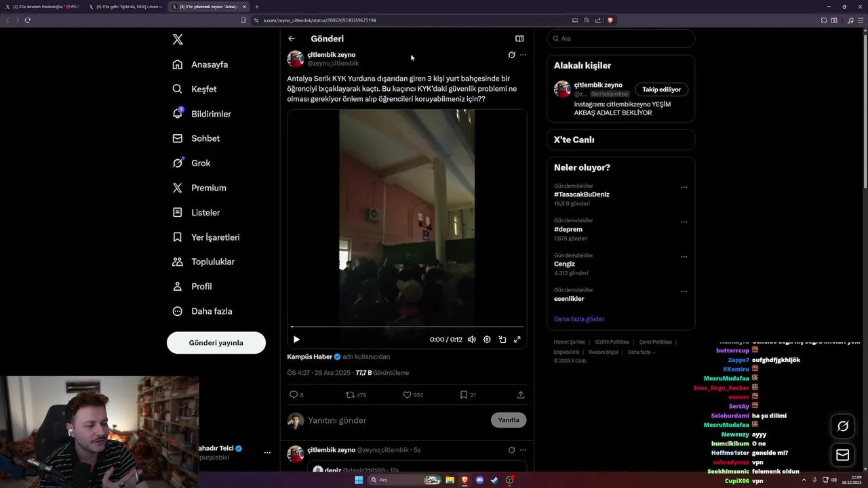
Task: Open Steam from taskbar
Action: (x=495, y=480)
